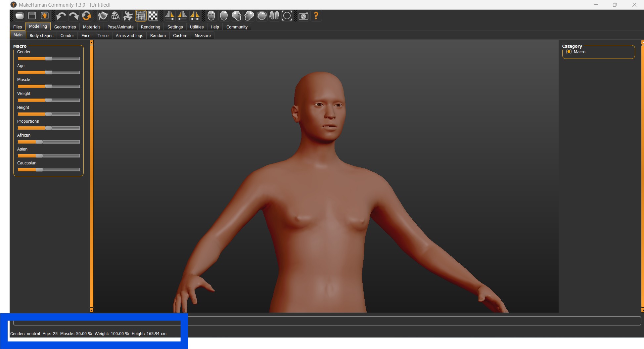Enable symmetry double-arrow icon

195,16
